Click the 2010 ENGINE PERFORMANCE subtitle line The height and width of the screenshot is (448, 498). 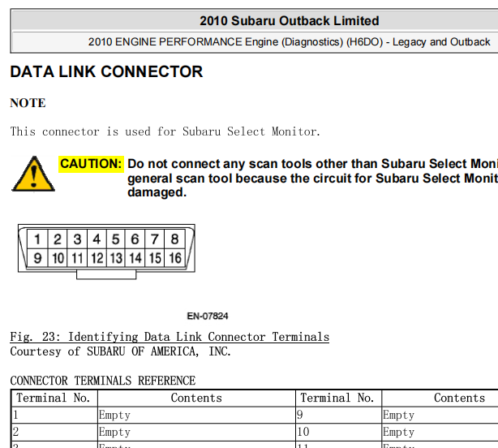coord(290,42)
